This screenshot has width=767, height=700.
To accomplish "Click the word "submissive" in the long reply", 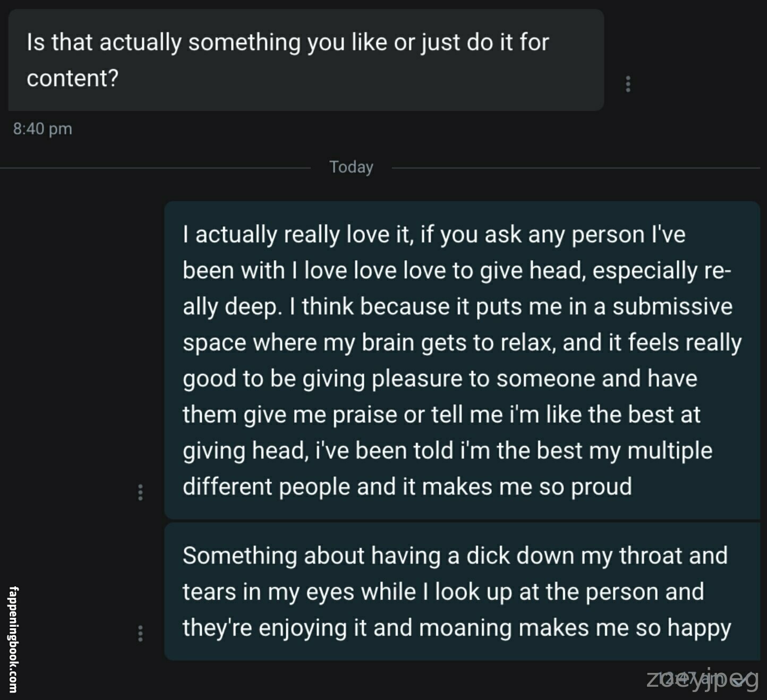I will point(672,306).
